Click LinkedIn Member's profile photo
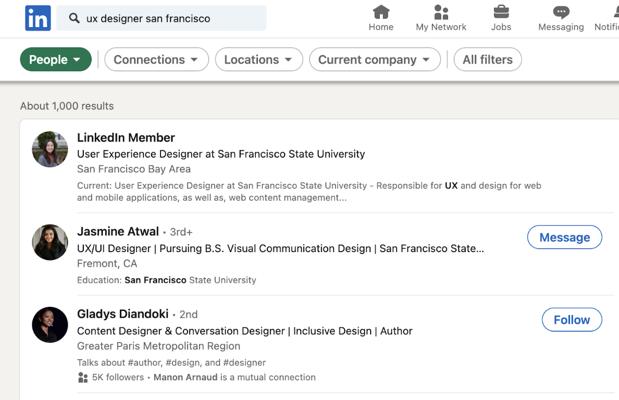The image size is (619, 400). point(50,149)
